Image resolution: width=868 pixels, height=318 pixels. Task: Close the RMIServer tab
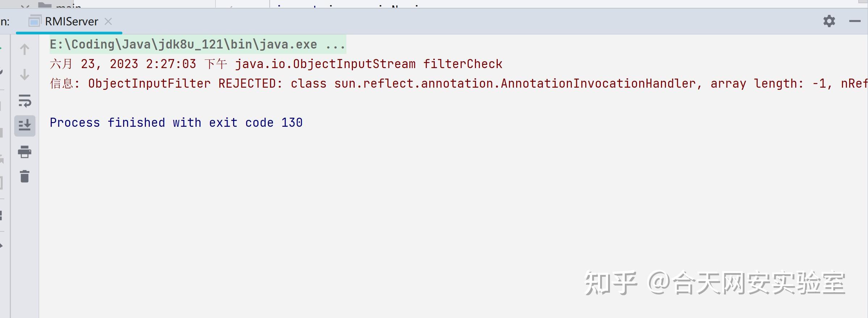click(x=108, y=22)
